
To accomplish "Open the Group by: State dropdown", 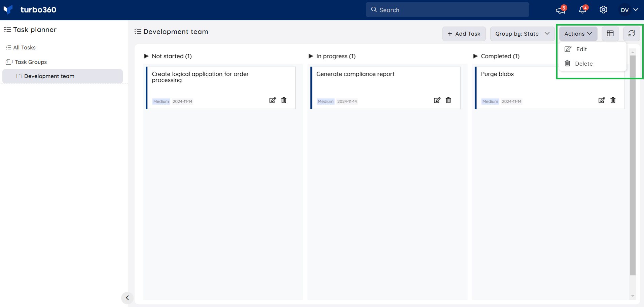I will click(522, 34).
